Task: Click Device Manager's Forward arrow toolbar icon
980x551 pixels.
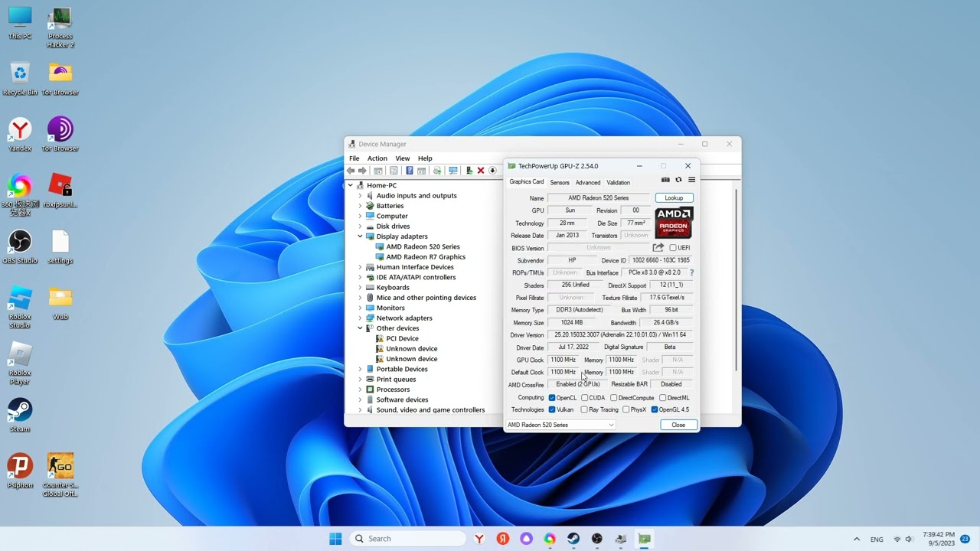Action: 363,171
